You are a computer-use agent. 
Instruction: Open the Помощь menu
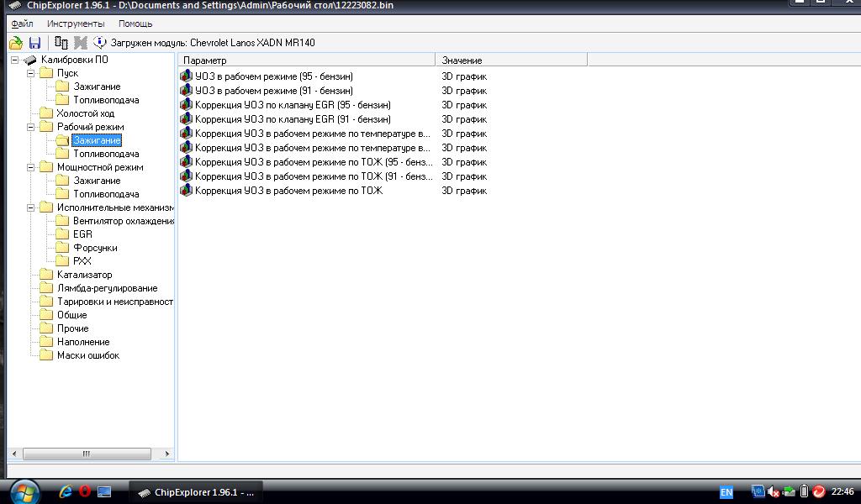point(135,24)
